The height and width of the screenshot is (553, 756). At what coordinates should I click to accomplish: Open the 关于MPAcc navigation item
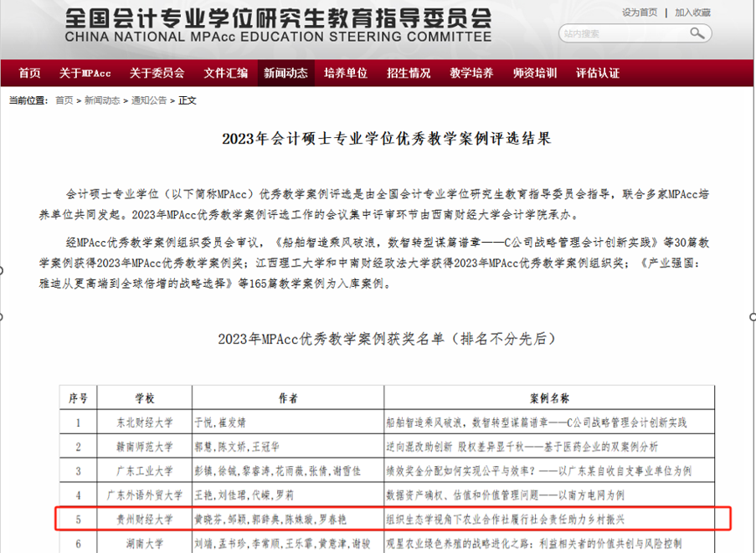[x=85, y=74]
